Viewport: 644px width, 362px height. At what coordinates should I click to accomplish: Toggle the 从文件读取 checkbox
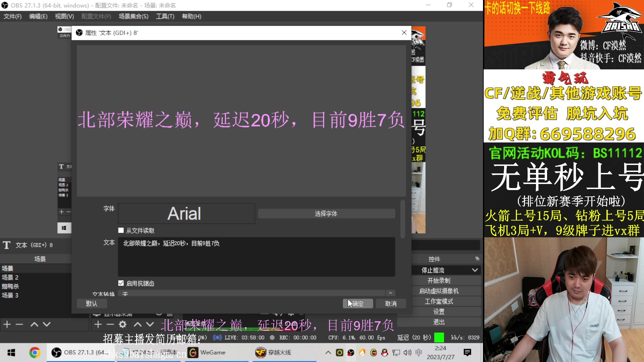(121, 230)
